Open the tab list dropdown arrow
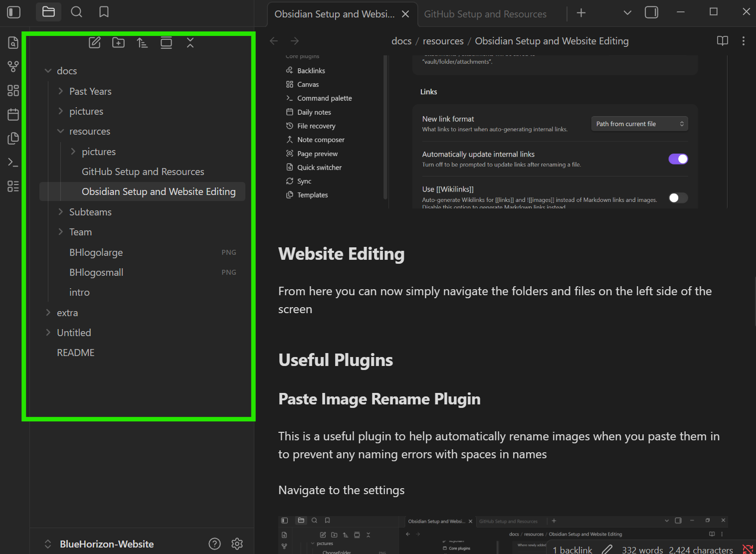 pos(628,13)
